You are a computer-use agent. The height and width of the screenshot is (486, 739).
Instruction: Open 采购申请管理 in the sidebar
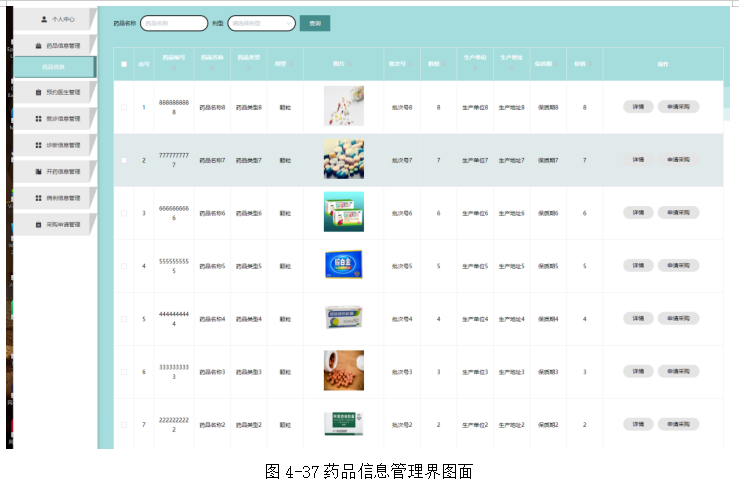click(x=54, y=224)
